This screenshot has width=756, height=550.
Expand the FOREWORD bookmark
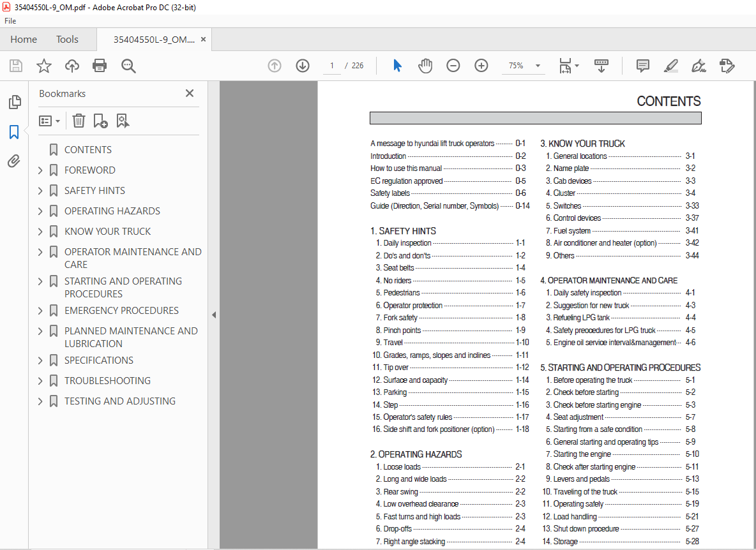coord(40,170)
